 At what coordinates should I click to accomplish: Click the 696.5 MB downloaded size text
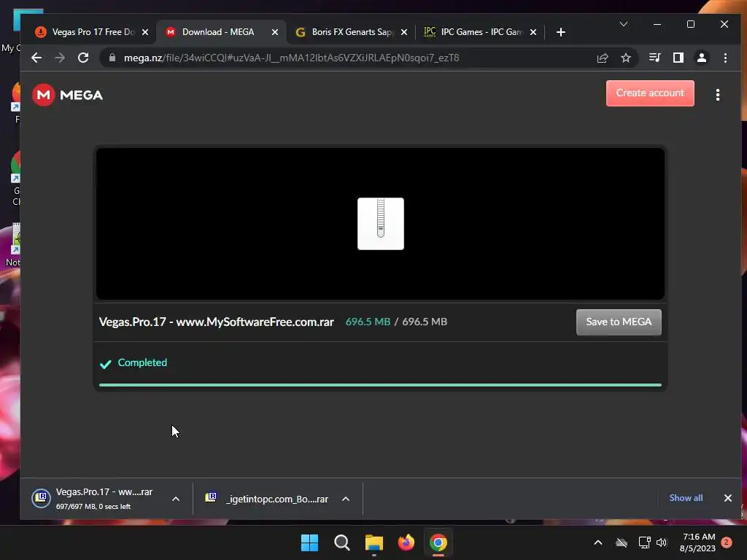point(368,322)
